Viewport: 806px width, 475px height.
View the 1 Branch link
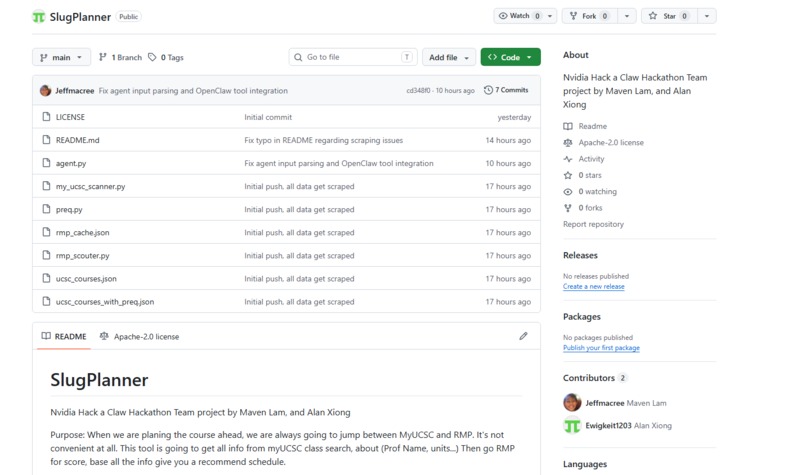point(120,57)
